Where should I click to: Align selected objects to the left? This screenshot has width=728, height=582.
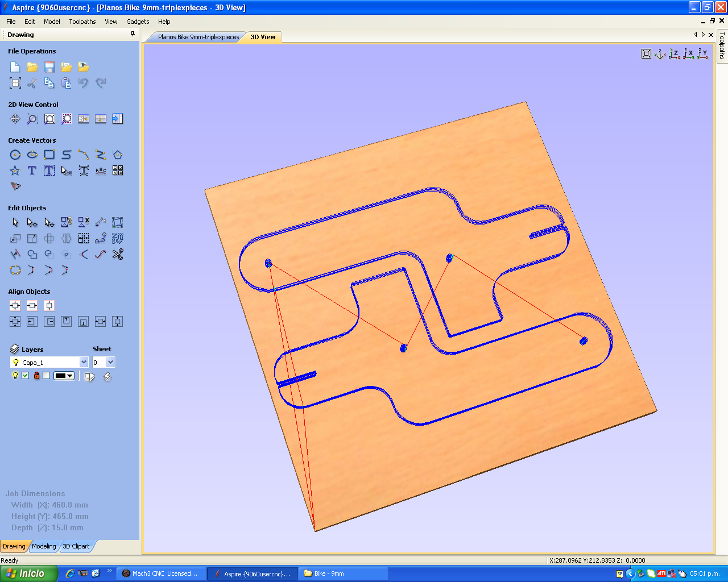click(x=32, y=322)
